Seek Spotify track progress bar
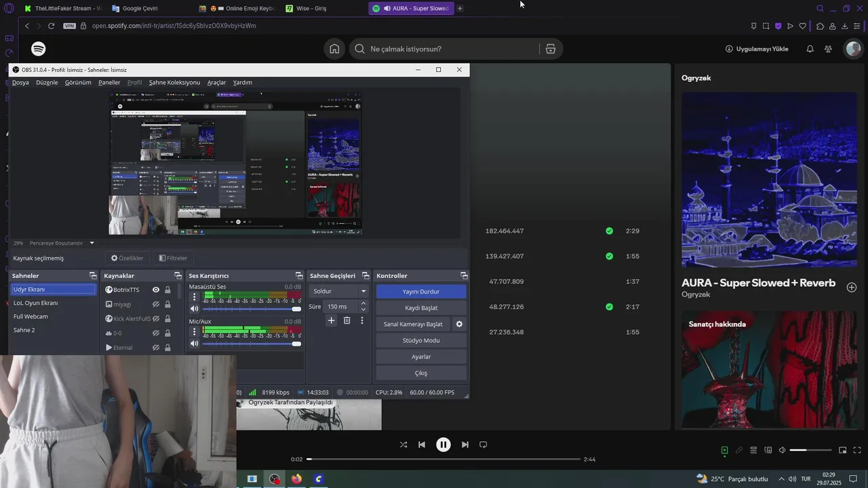 [x=443, y=459]
